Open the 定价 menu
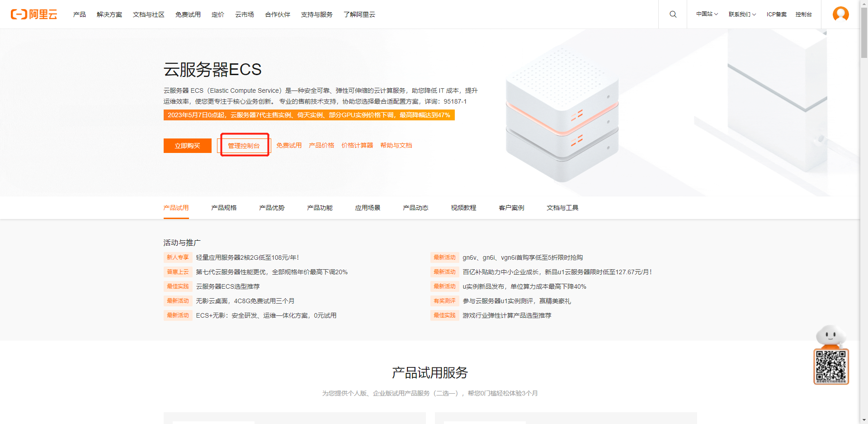 tap(218, 14)
